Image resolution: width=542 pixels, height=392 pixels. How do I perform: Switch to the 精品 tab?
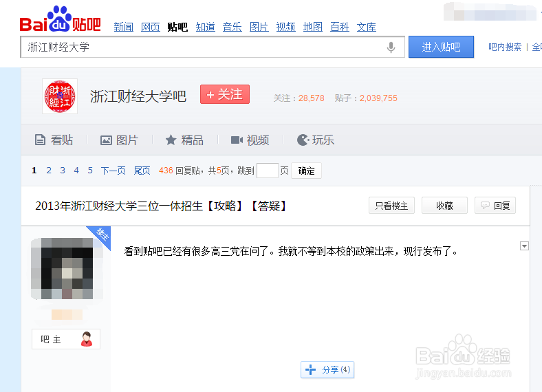coord(184,140)
